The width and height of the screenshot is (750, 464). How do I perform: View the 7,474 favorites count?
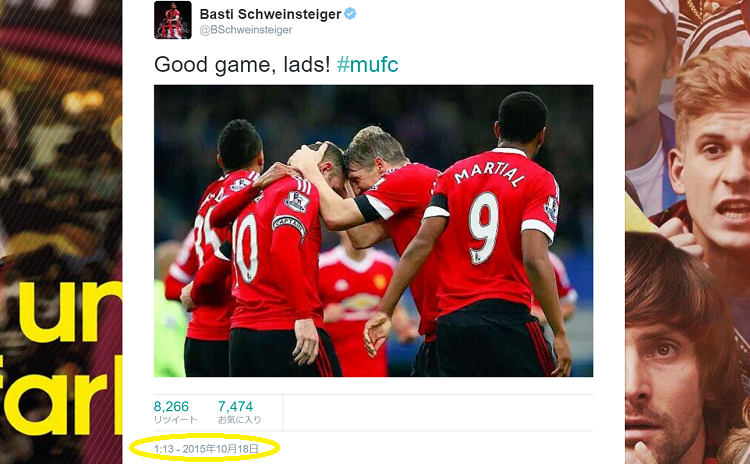235,406
